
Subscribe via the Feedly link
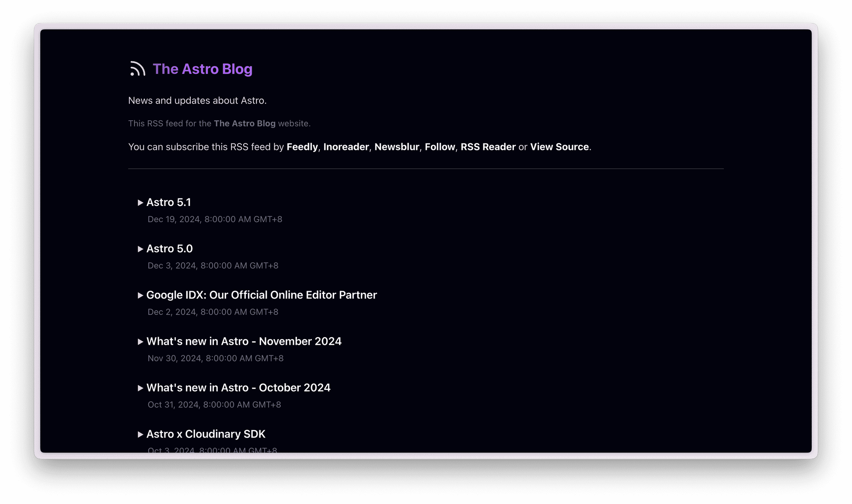coord(302,147)
